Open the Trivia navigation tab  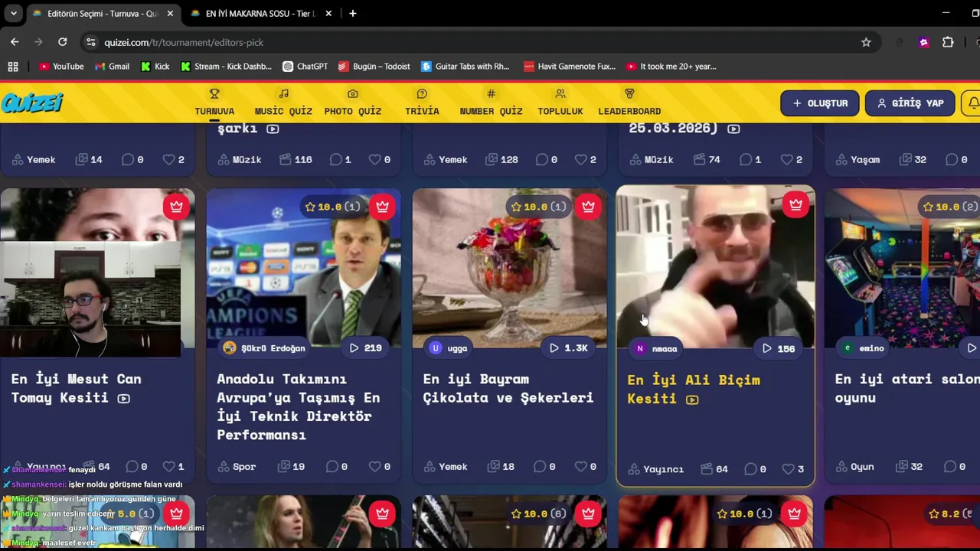point(422,103)
